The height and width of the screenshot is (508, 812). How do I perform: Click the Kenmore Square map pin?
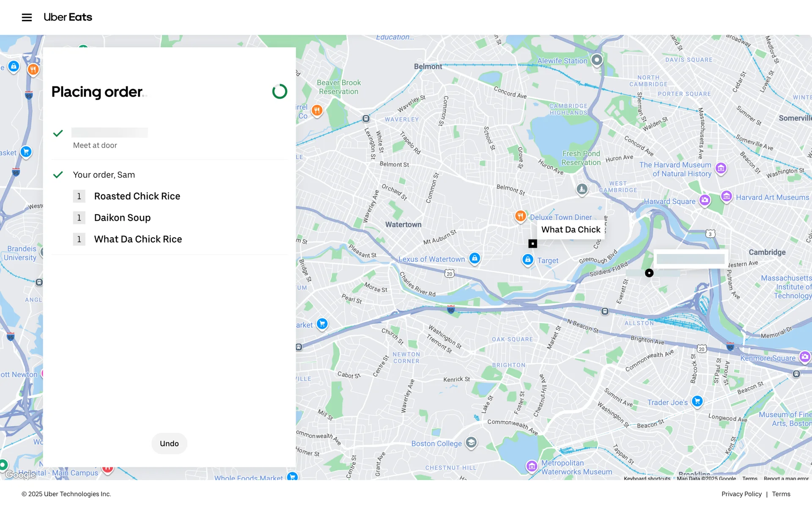[x=804, y=357]
